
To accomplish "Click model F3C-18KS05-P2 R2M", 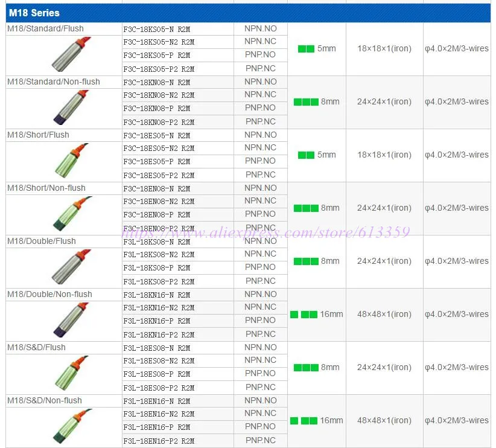I will 159,69.
